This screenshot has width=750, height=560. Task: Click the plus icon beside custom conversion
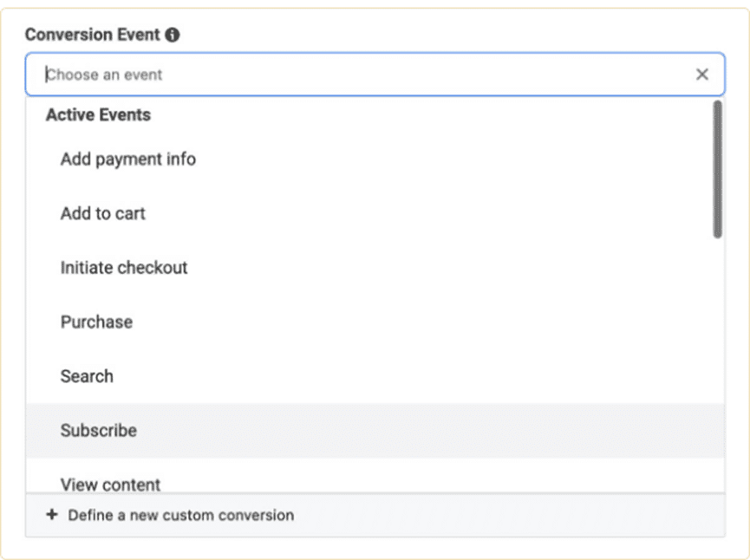click(51, 515)
